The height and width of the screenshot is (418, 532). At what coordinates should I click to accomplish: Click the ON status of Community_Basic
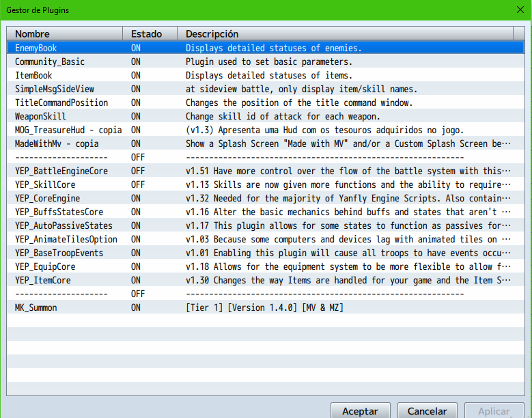point(136,61)
